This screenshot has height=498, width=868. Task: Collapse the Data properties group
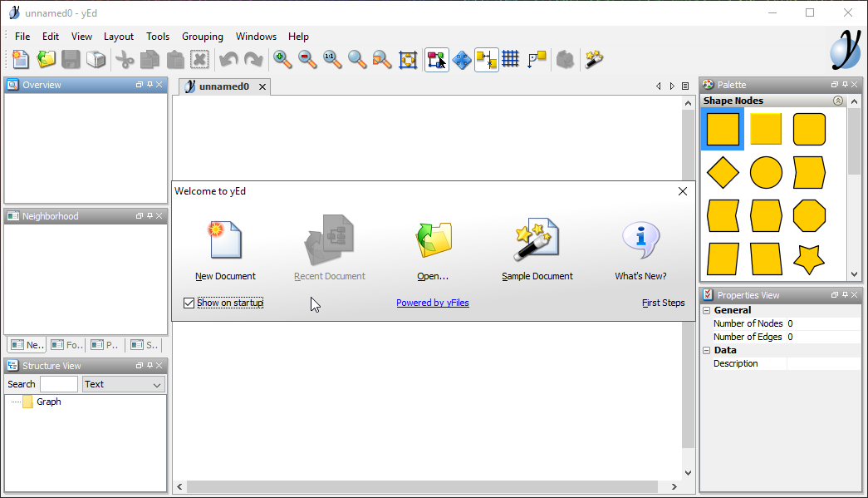706,351
